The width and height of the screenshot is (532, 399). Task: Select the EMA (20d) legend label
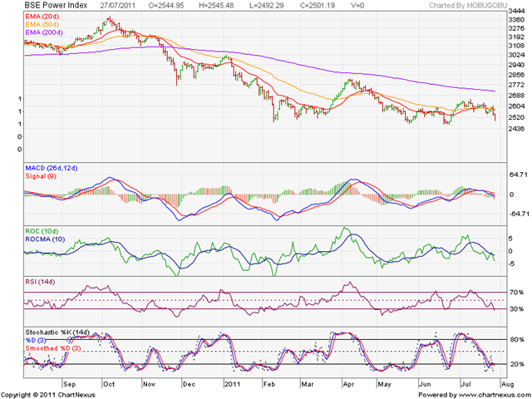point(42,17)
